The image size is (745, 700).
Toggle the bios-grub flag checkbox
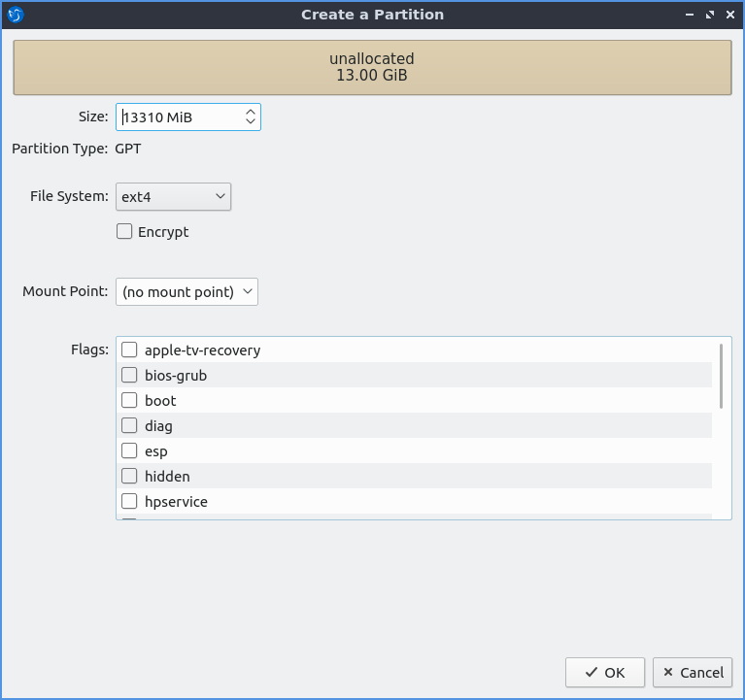pos(129,376)
